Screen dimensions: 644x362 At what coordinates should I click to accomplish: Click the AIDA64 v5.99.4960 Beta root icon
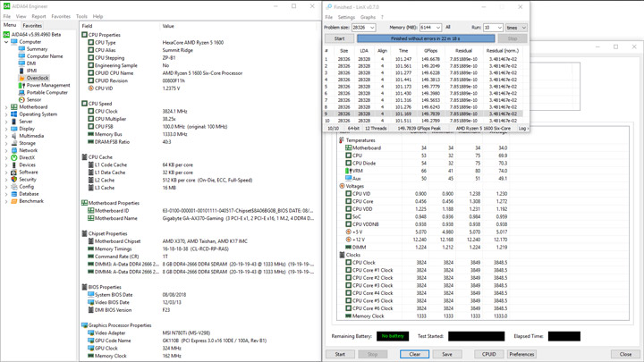[6, 35]
